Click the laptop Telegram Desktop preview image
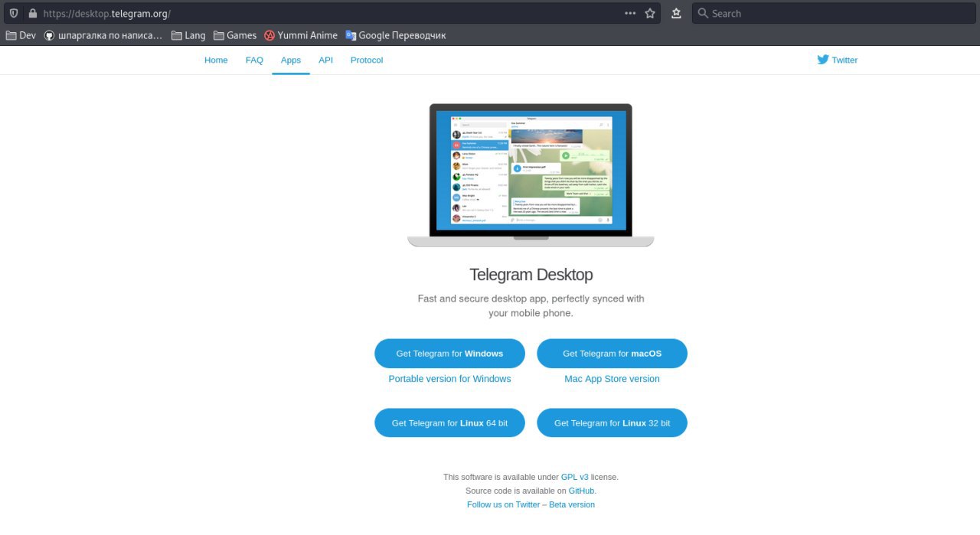The image size is (980, 535). tap(531, 175)
